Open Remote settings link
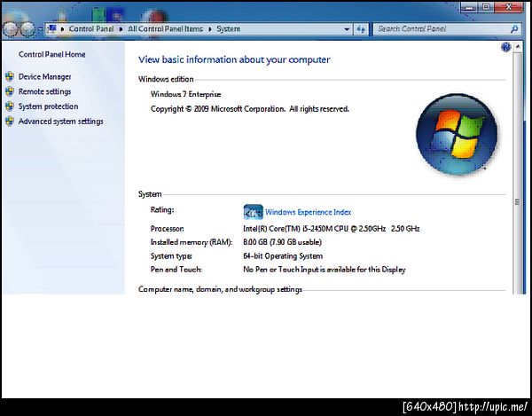Image resolution: width=532 pixels, height=416 pixels. (45, 91)
